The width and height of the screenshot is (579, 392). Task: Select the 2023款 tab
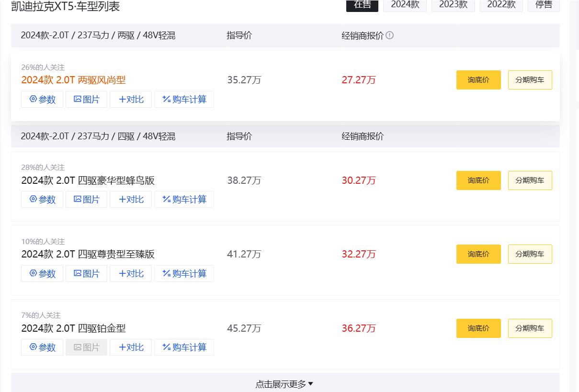point(453,5)
